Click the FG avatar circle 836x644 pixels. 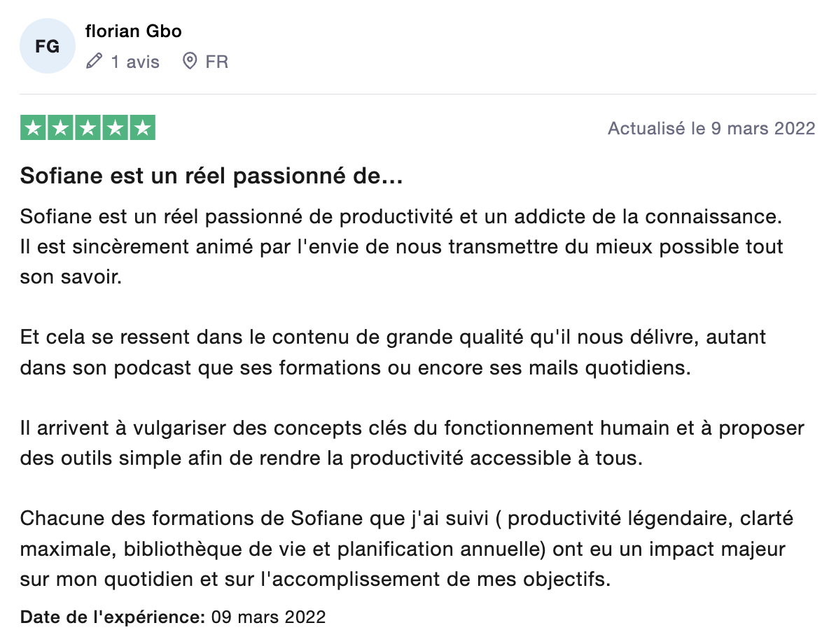[x=47, y=46]
